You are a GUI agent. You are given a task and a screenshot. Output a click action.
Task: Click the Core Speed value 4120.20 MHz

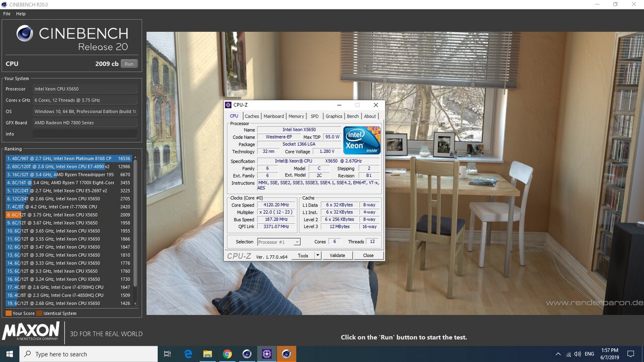coord(276,205)
